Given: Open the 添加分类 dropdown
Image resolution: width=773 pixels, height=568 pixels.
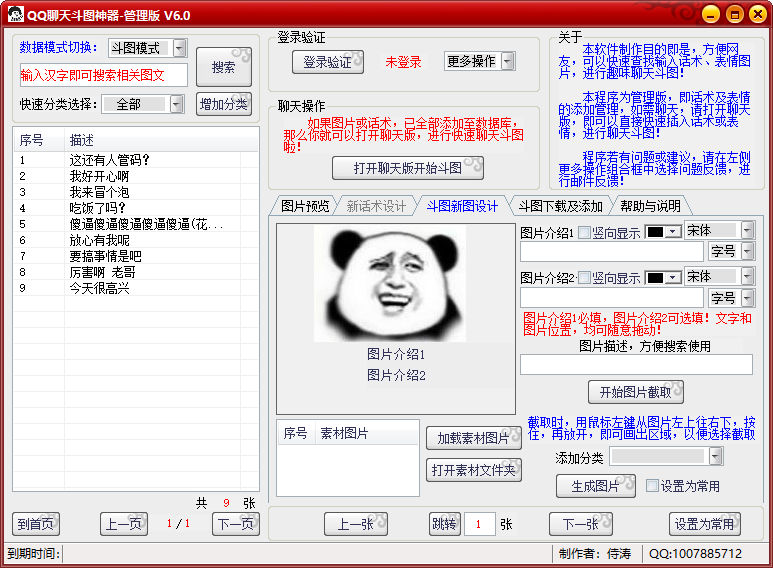Looking at the screenshot, I should [x=716, y=457].
